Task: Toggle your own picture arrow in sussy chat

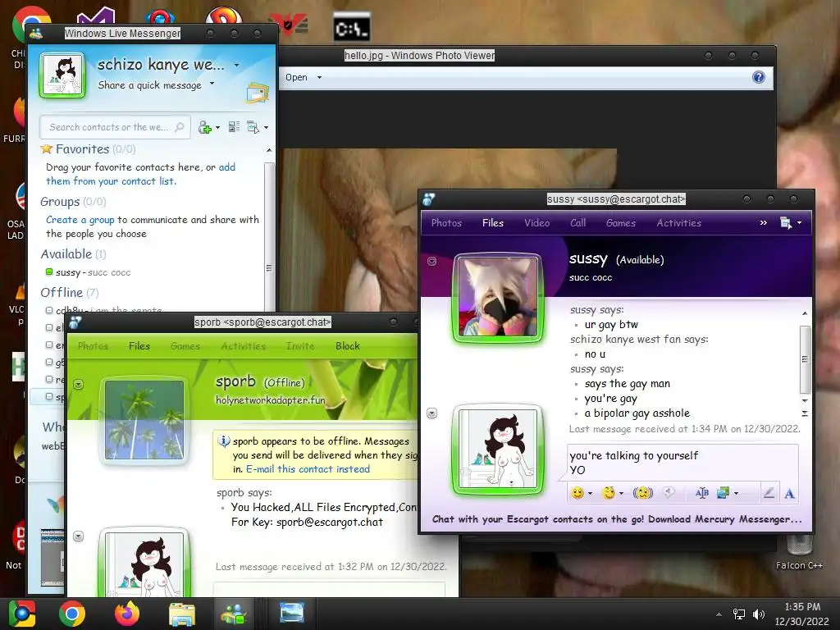Action: tap(431, 413)
